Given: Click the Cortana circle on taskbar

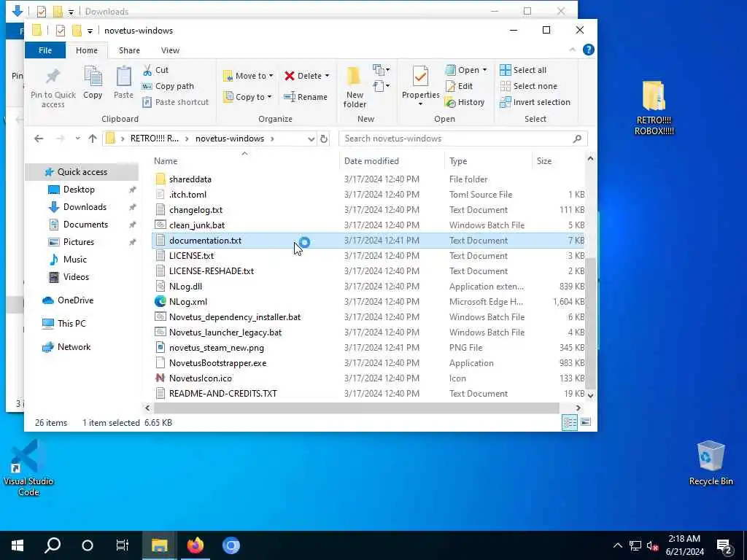Looking at the screenshot, I should 88,545.
